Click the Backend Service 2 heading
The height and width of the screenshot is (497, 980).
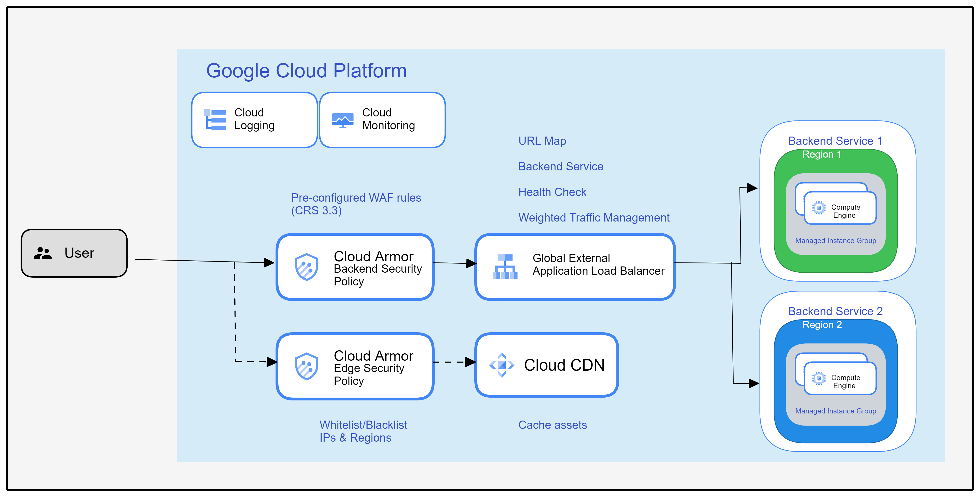coord(835,311)
